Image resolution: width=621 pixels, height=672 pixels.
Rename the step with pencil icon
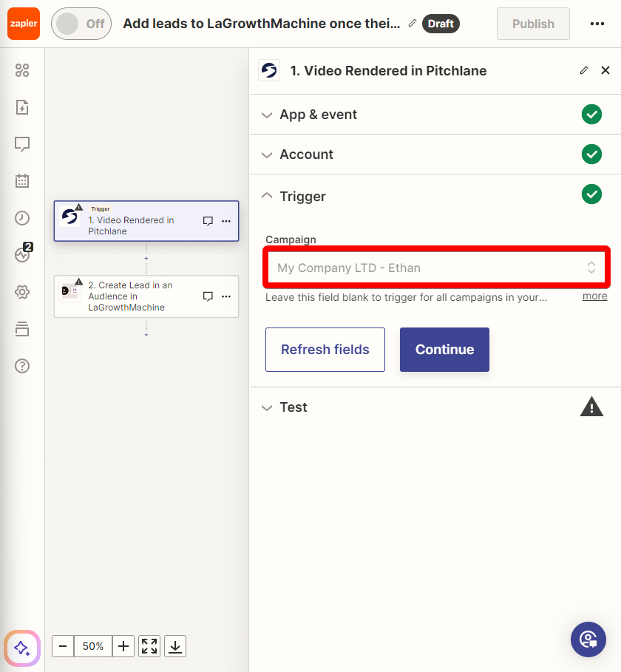(x=584, y=70)
